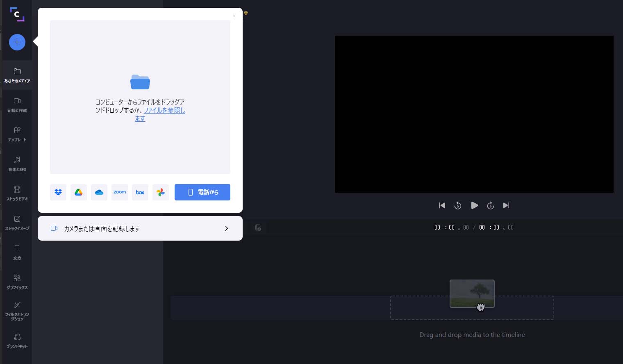Screen dimensions: 623x364
Task: Select the 音楽とSFX sidebar icon
Action: (x=17, y=164)
